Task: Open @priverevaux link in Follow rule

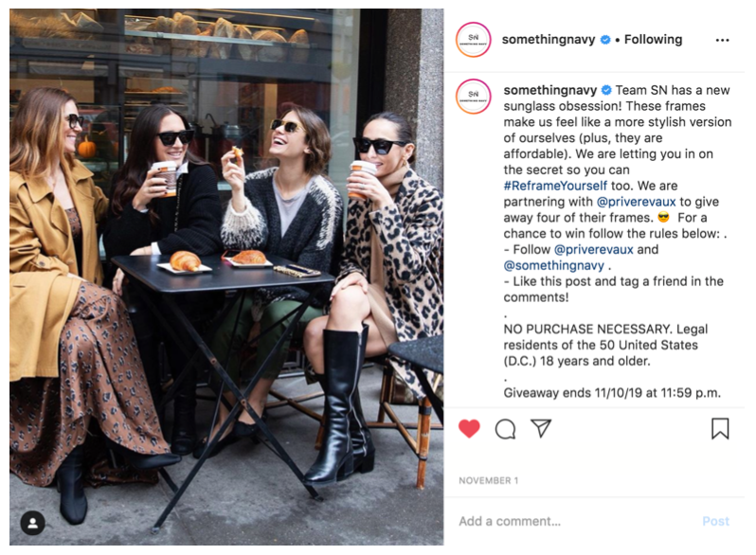Action: (x=593, y=249)
